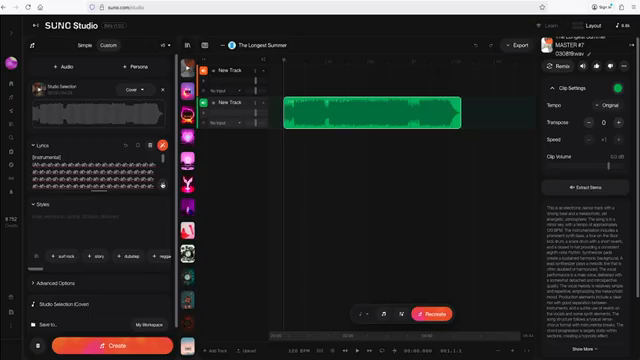Image resolution: width=640 pixels, height=360 pixels.
Task: Toggle the green Clip Settings switch
Action: pyautogui.click(x=618, y=88)
